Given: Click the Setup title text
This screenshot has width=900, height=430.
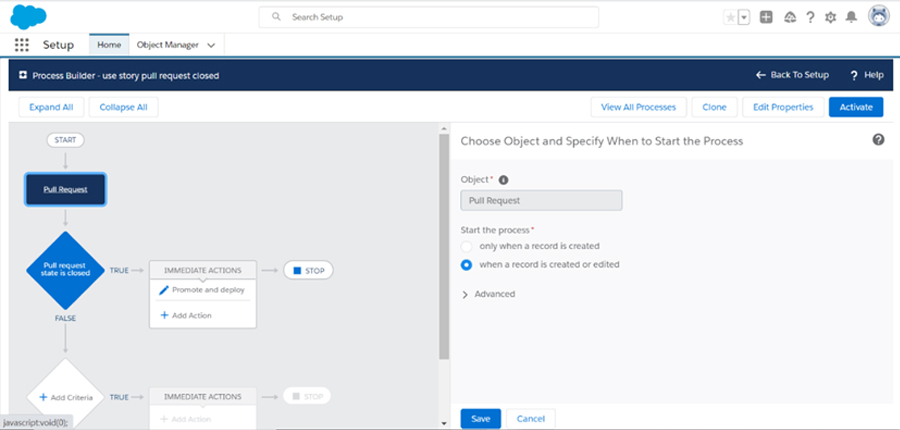Looking at the screenshot, I should point(59,45).
